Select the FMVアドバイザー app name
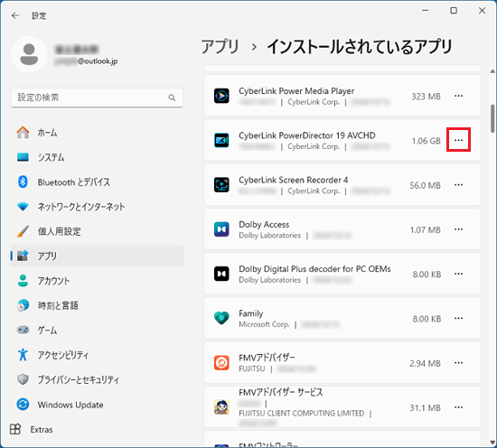This screenshot has width=497, height=448. [x=267, y=358]
